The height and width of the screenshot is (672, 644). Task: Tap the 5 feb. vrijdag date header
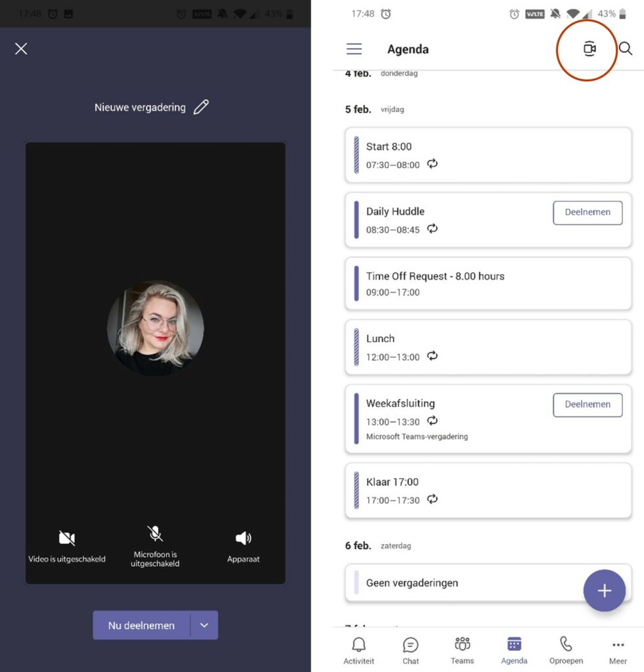click(x=374, y=110)
